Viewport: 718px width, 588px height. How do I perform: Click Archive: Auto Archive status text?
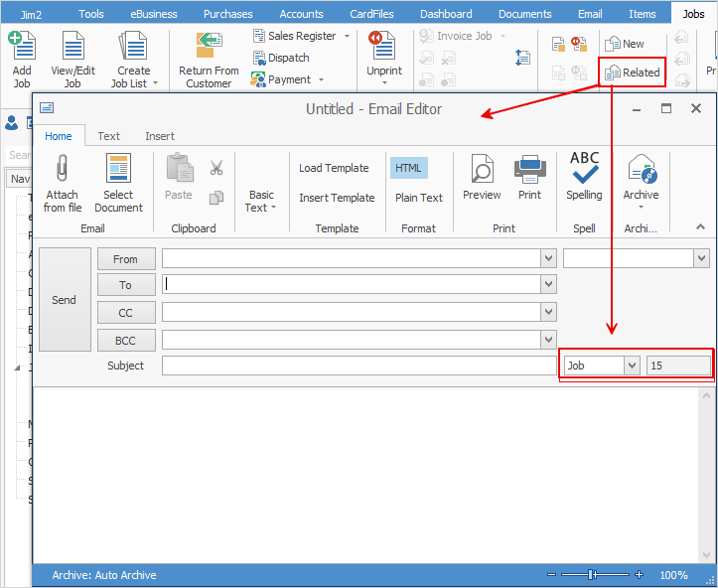pyautogui.click(x=104, y=575)
